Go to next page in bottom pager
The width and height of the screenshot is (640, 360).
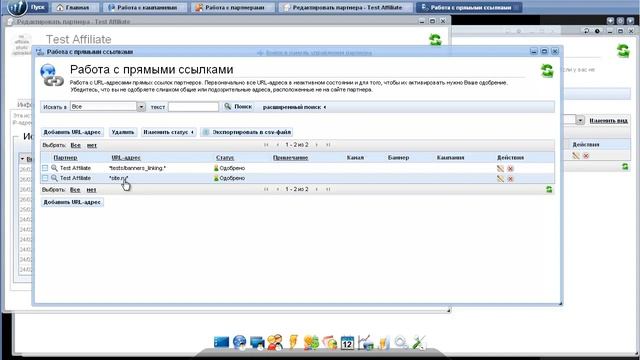(317, 189)
